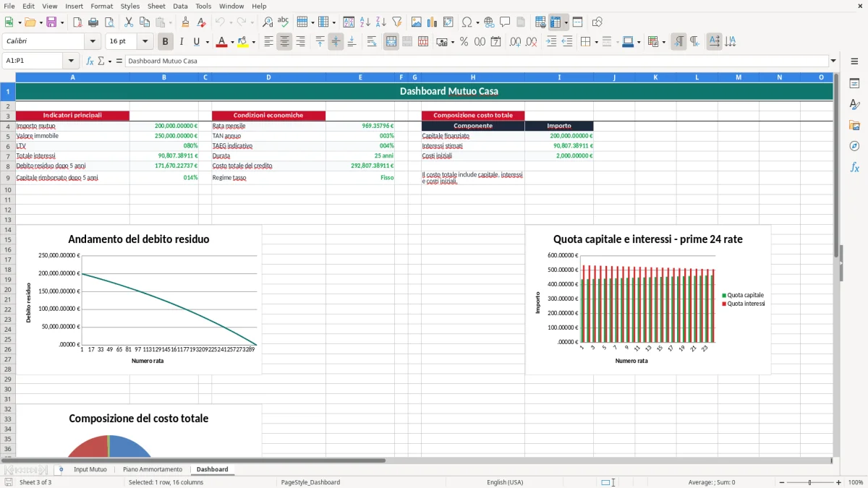Click the Merge and Center Cells icon
The height and width of the screenshot is (488, 868).
tap(391, 42)
